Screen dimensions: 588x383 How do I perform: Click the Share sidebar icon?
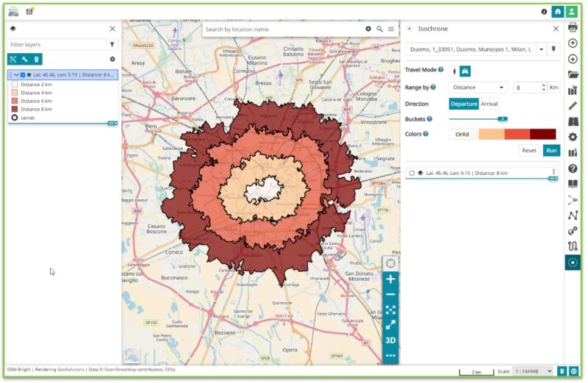(x=573, y=200)
